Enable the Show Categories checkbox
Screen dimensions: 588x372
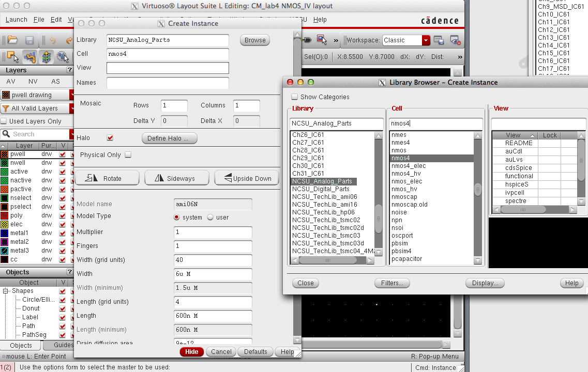294,97
